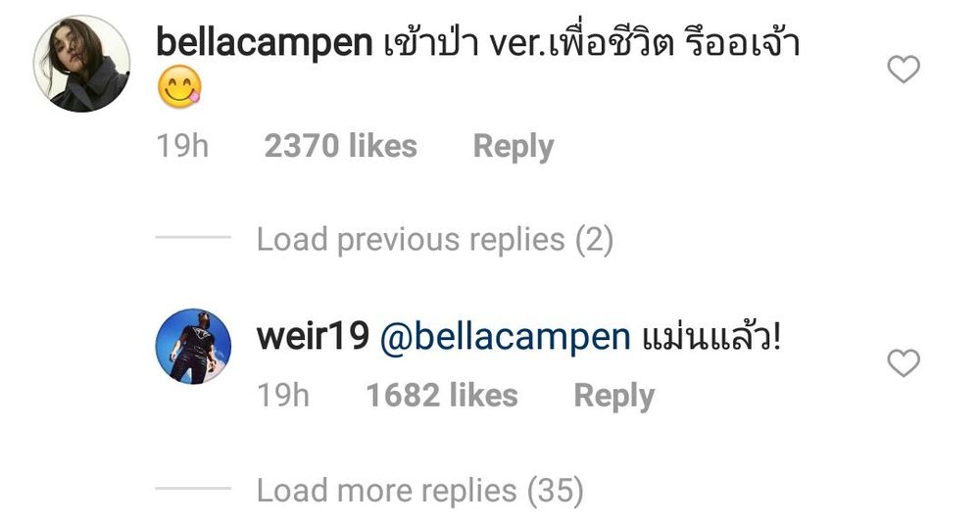Click the 19h timestamp under weir19's reply

pyautogui.click(x=283, y=396)
